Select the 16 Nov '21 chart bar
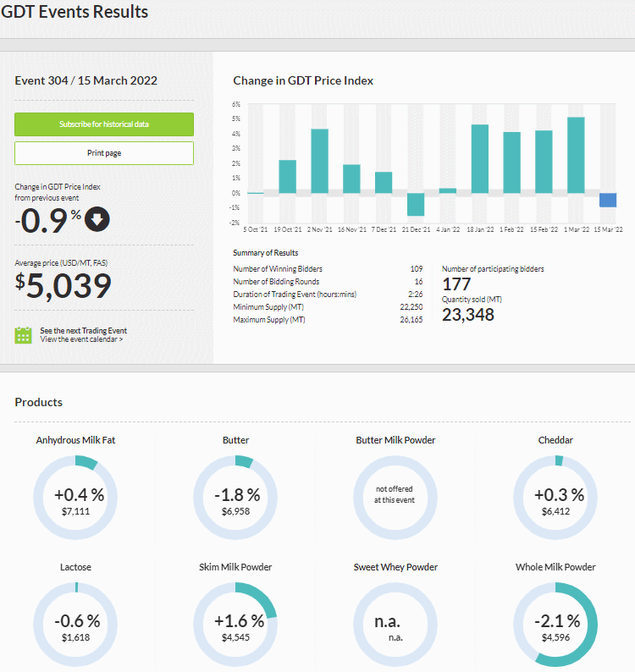This screenshot has height=672, width=635. pyautogui.click(x=351, y=179)
